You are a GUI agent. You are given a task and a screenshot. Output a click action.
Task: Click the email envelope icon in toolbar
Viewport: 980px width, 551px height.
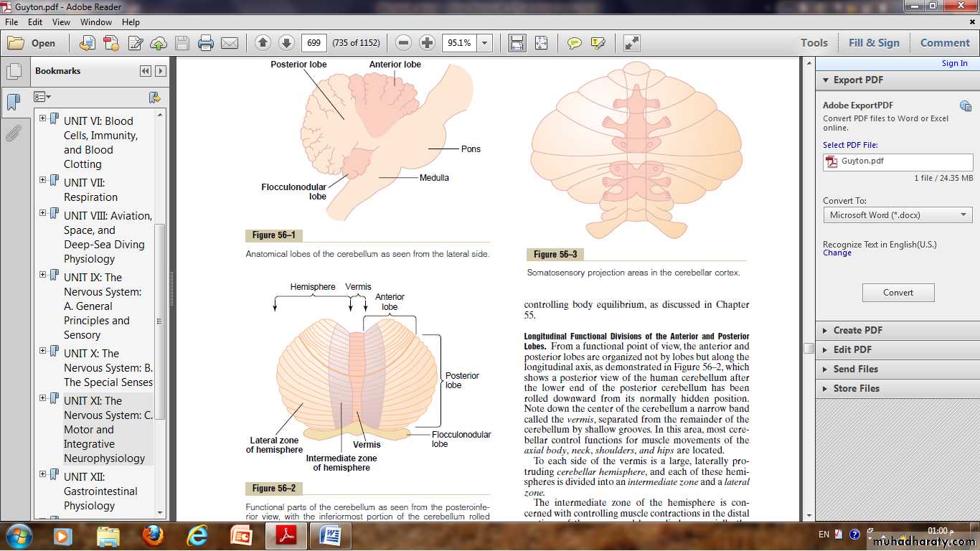point(230,43)
